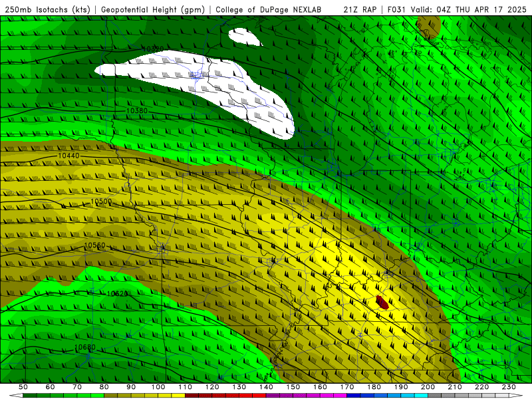This screenshot has height=399, width=532.
Task: Click the 60 value on the color scale
Action: (51, 387)
